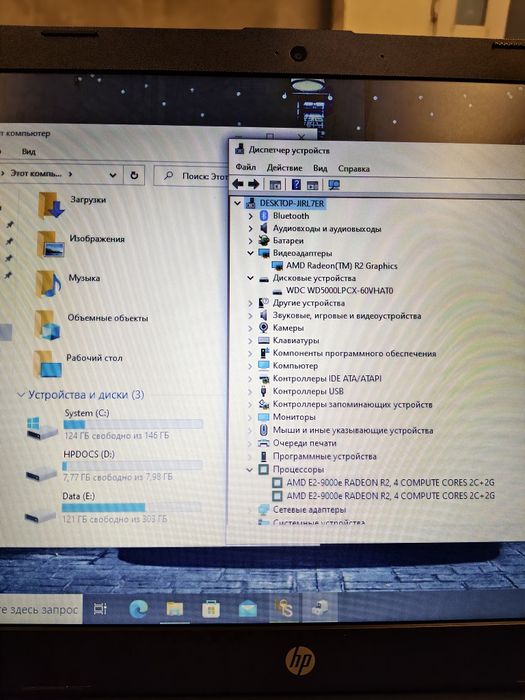Select AMD Radeon(TM) R2 Graphics device
This screenshot has width=525, height=700.
pos(342,266)
